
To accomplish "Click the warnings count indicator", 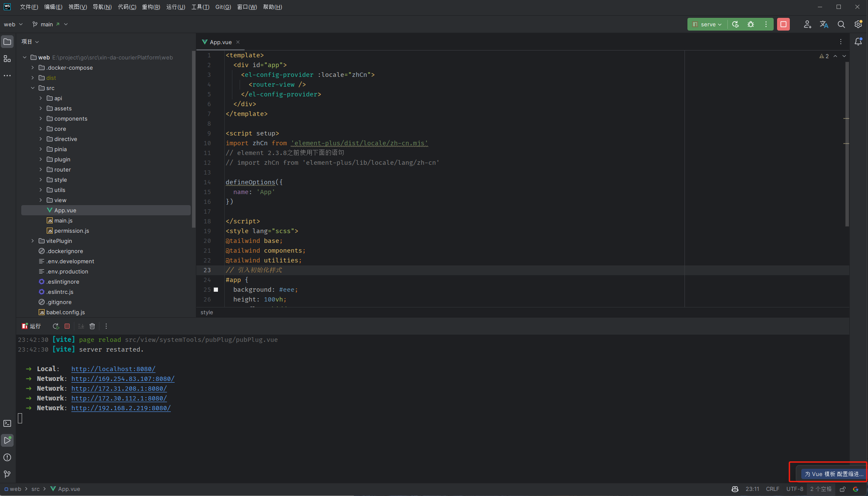I will 824,56.
